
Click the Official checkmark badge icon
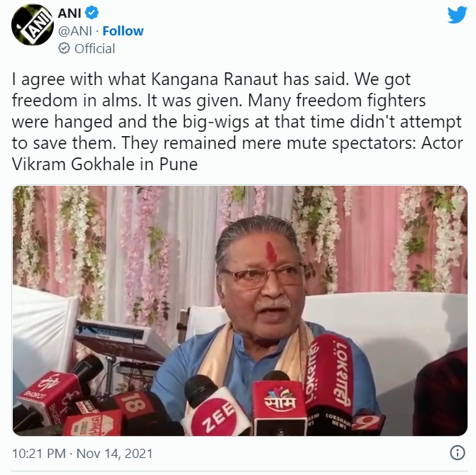(x=64, y=48)
